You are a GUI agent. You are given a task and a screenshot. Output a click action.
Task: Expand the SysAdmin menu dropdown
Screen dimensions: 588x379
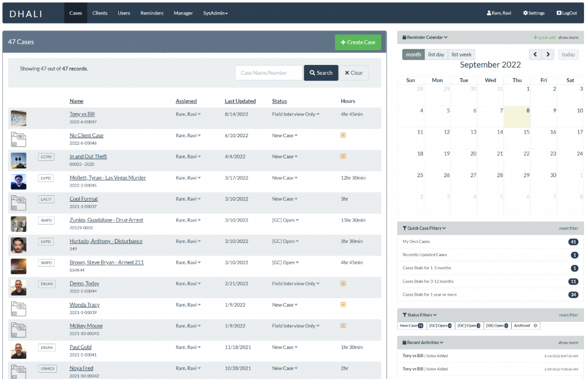(x=215, y=13)
